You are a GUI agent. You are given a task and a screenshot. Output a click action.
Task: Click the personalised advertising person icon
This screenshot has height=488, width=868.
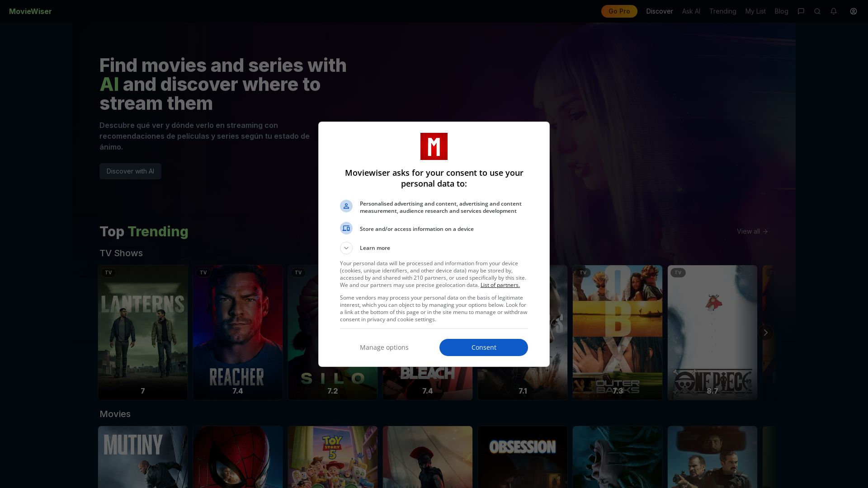pos(346,206)
